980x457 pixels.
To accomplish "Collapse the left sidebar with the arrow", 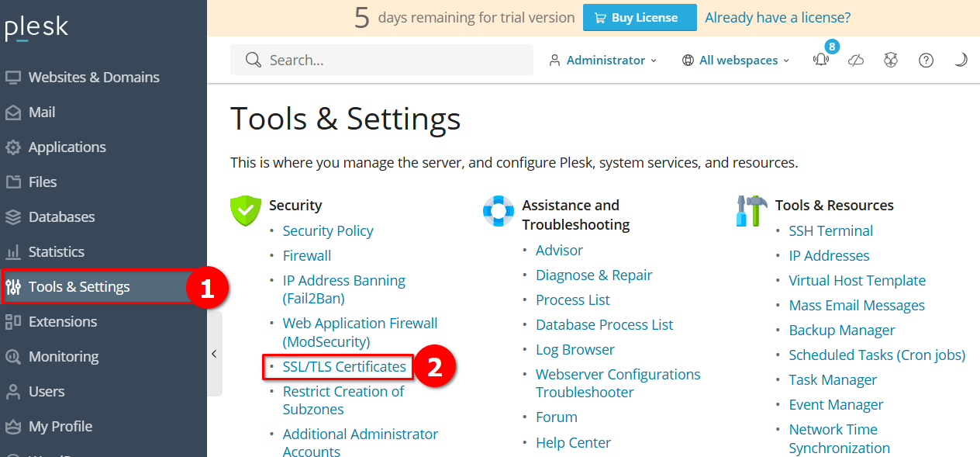I will point(214,354).
